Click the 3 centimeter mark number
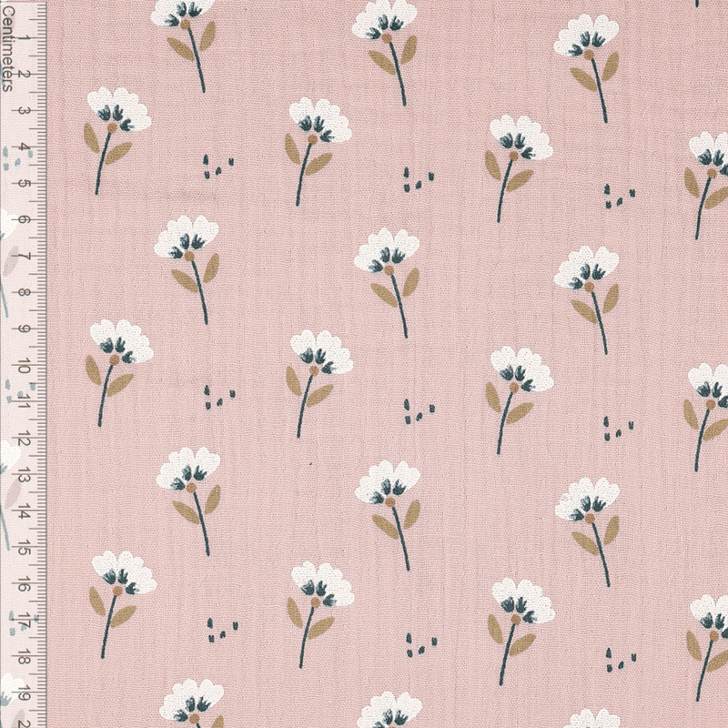Viewport: 728px width, 728px height. 24,110
